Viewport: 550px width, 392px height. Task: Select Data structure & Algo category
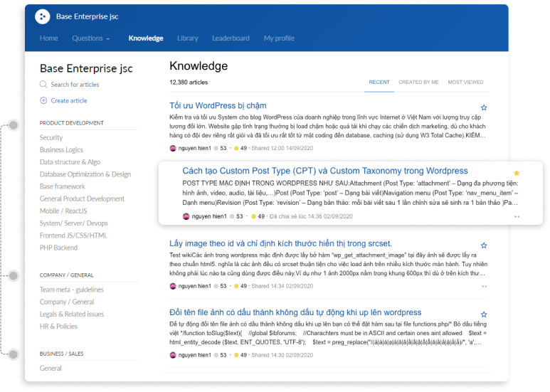[70, 162]
